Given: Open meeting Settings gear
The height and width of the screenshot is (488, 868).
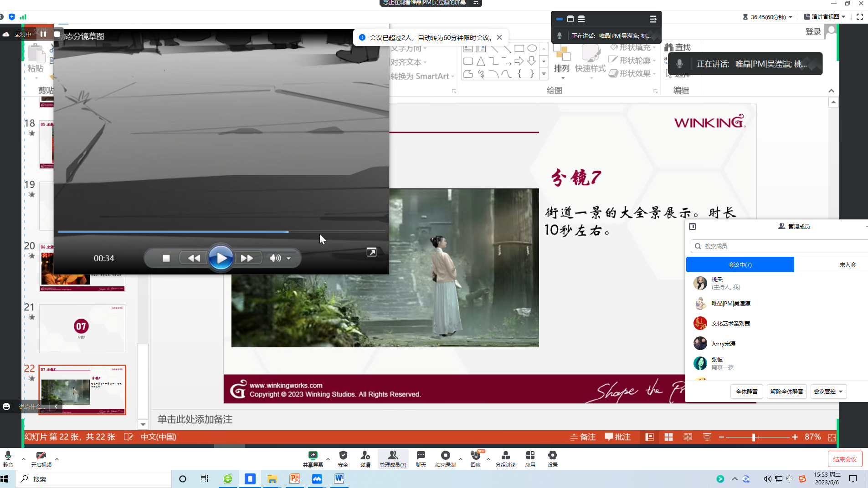Looking at the screenshot, I should (x=553, y=458).
